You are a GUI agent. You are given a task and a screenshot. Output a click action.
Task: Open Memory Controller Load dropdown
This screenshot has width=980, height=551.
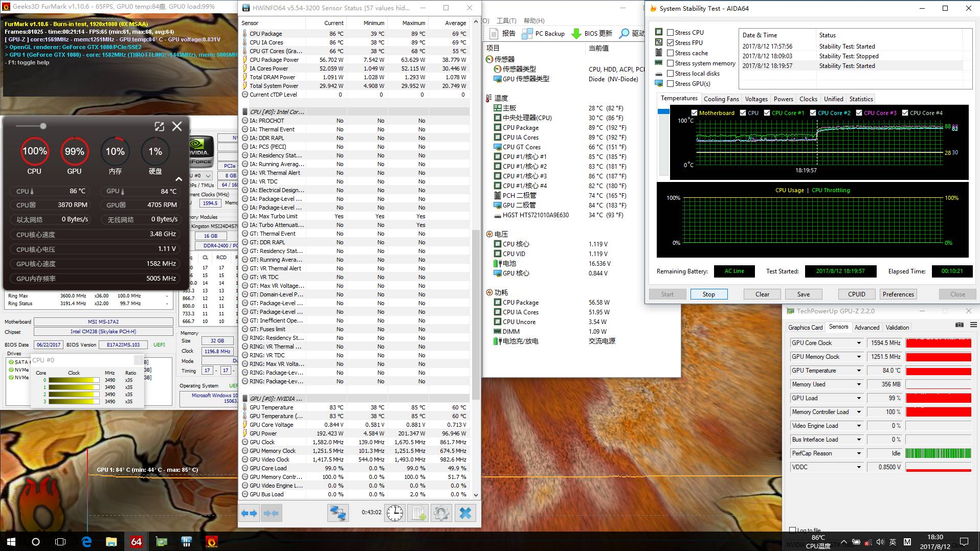pos(858,412)
